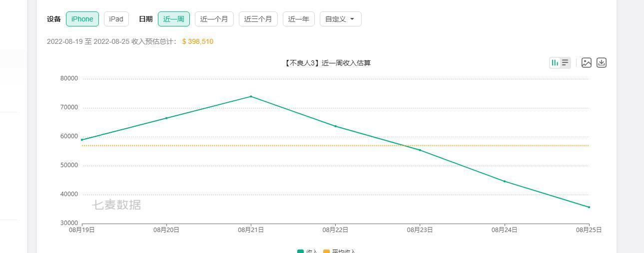Switch to the list view icon
Viewport: 644px width, 253px height.
pyautogui.click(x=565, y=63)
